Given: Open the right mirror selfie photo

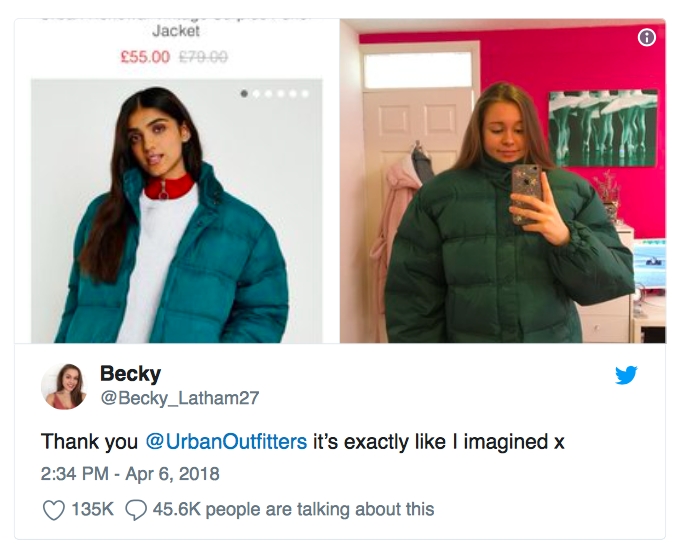Looking at the screenshot, I should (x=503, y=181).
